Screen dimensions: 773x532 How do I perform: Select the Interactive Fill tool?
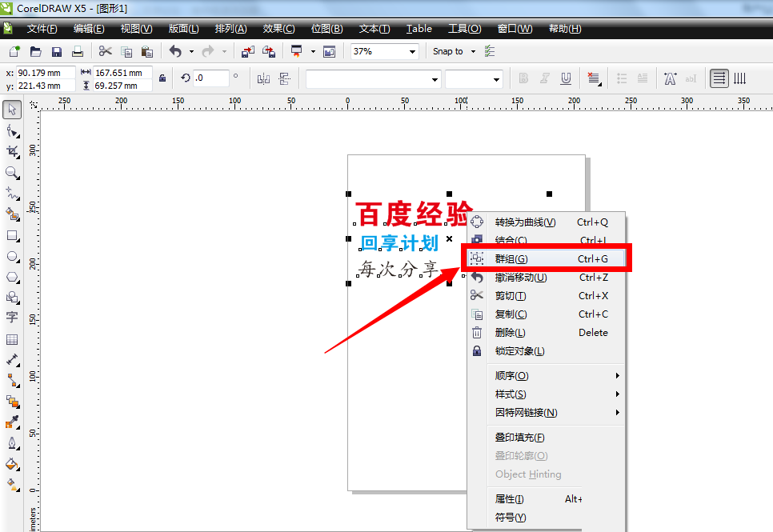(12, 485)
